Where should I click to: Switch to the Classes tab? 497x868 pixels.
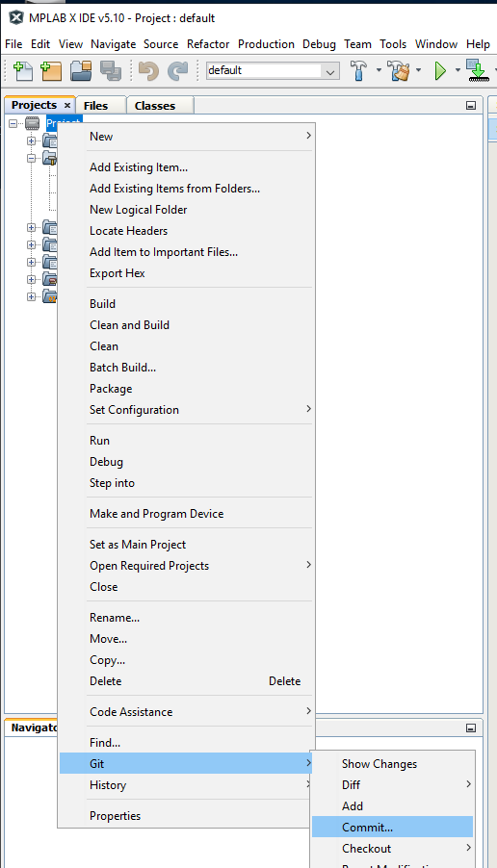point(154,106)
